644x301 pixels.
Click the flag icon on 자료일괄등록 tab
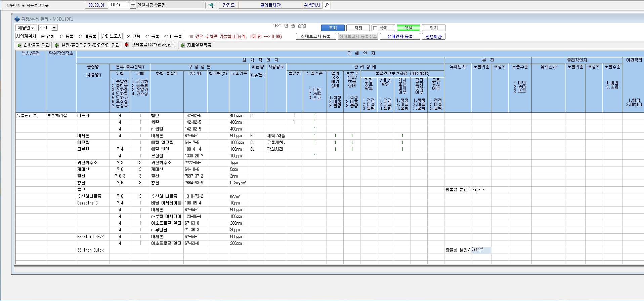pyautogui.click(x=183, y=45)
